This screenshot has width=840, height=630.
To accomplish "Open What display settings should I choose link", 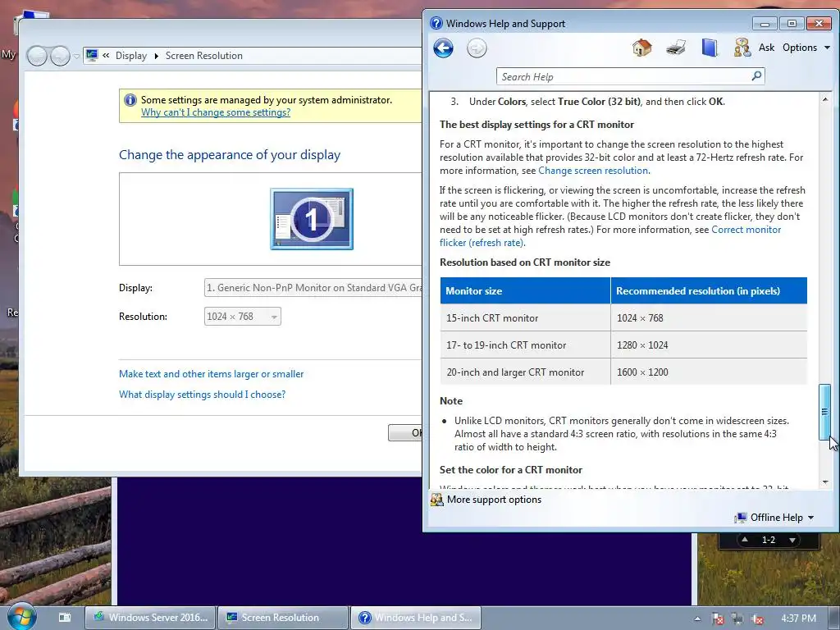I will 202,395.
